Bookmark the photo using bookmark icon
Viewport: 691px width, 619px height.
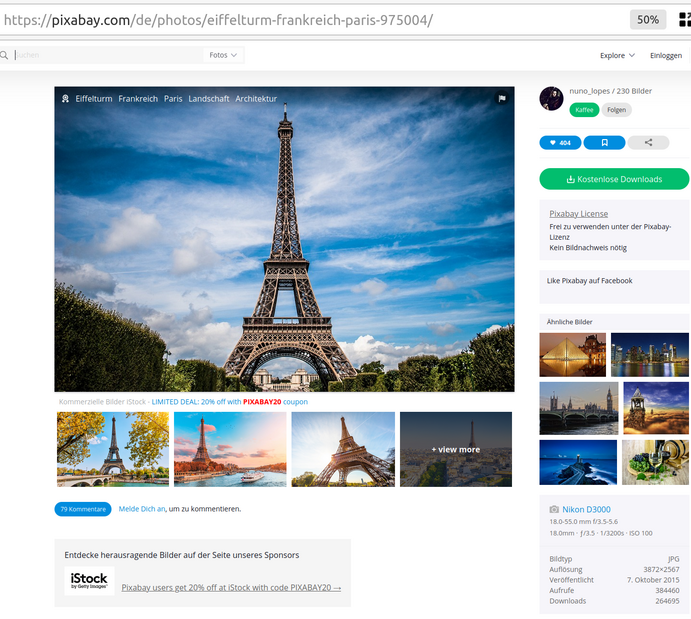tap(604, 143)
